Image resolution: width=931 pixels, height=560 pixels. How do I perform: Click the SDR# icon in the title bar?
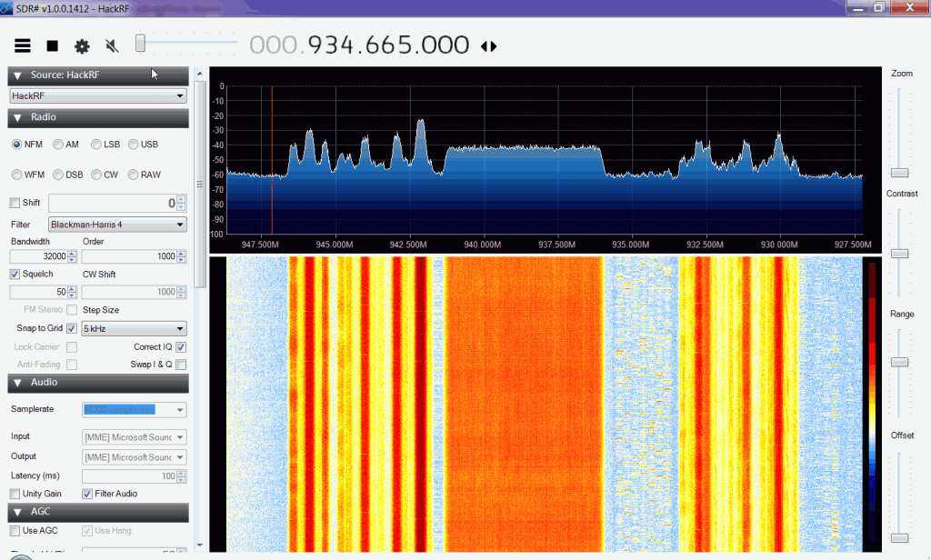9,8
